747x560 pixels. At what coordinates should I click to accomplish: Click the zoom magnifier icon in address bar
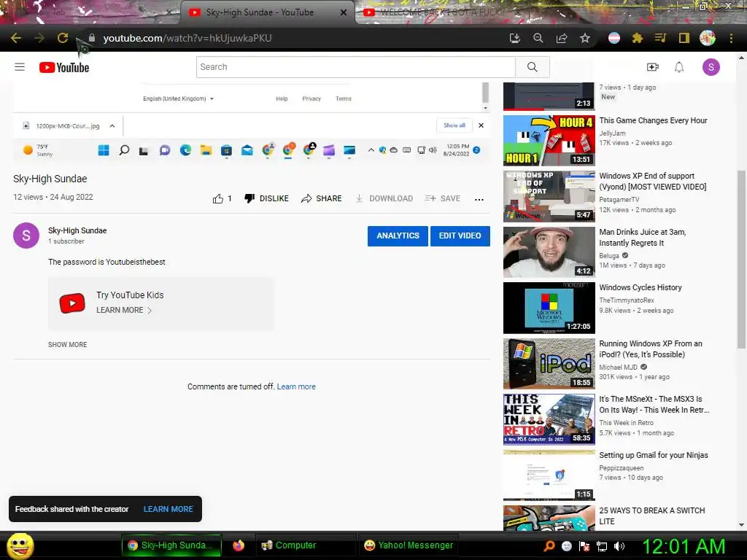coord(538,38)
